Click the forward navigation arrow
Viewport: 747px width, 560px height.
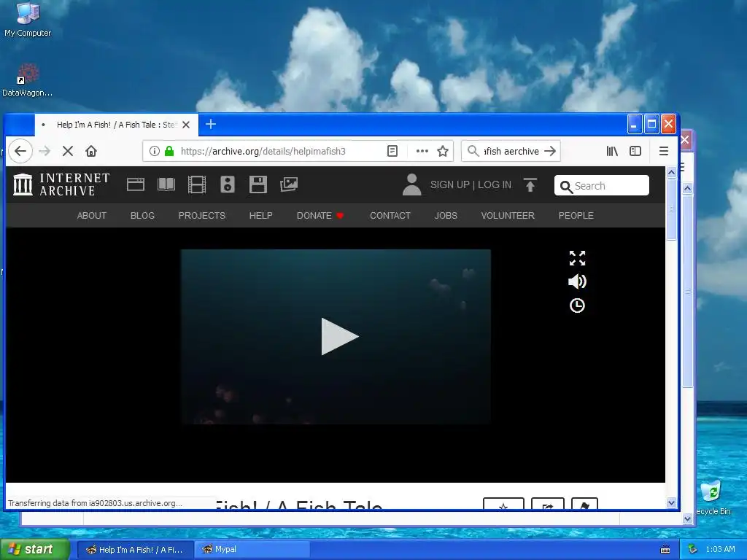[44, 152]
